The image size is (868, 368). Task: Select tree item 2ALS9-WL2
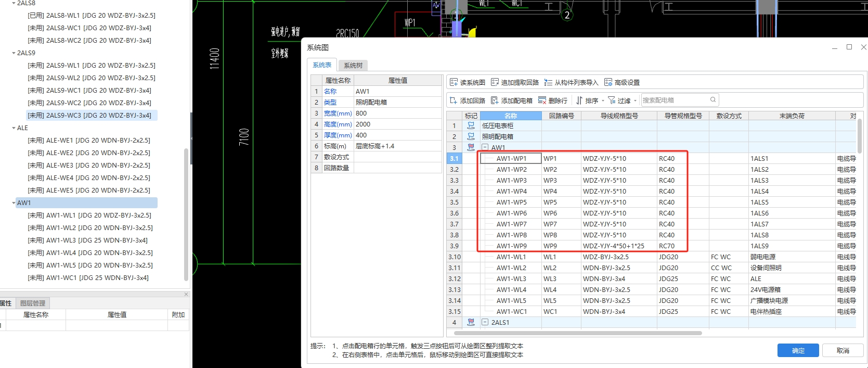coord(92,78)
